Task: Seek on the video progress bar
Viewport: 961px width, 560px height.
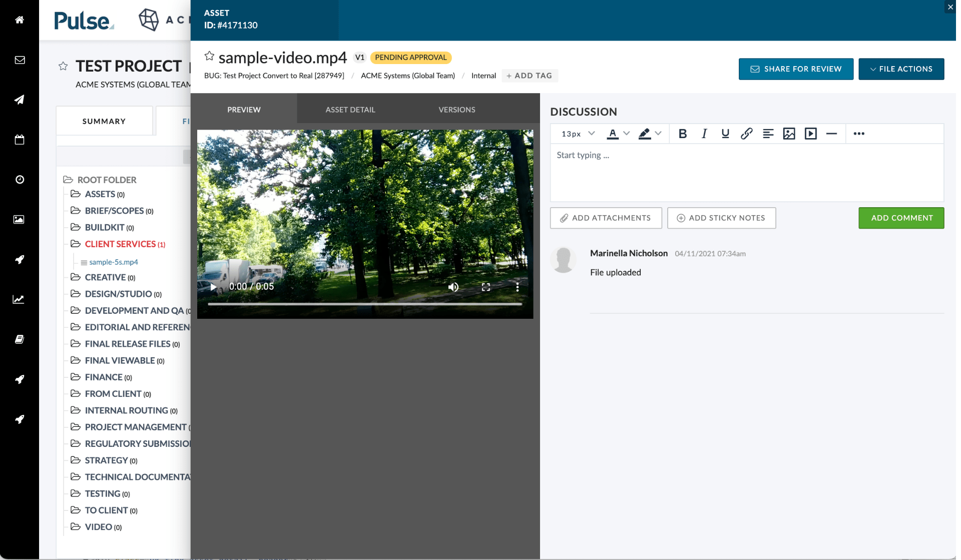Action: click(x=365, y=304)
